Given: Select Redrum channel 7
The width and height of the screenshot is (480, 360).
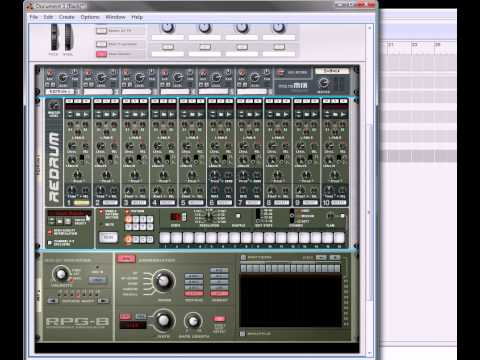Looking at the screenshot, I should click(253, 202).
